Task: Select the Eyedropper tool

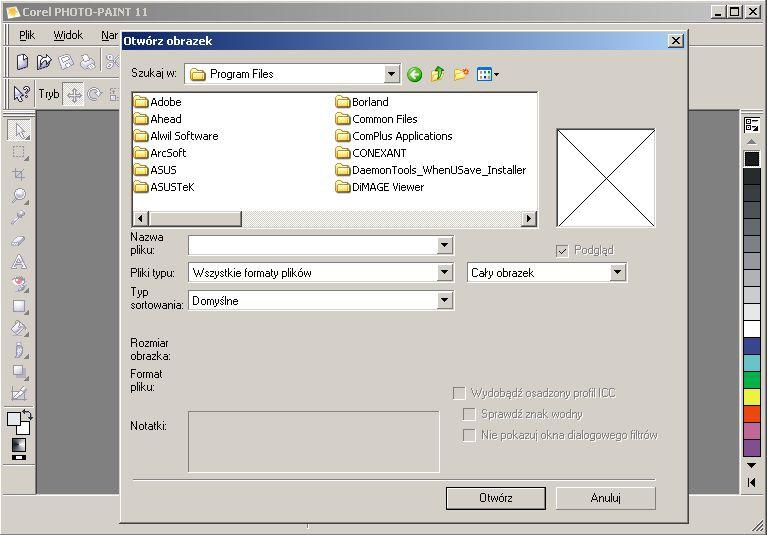Action: point(19,217)
